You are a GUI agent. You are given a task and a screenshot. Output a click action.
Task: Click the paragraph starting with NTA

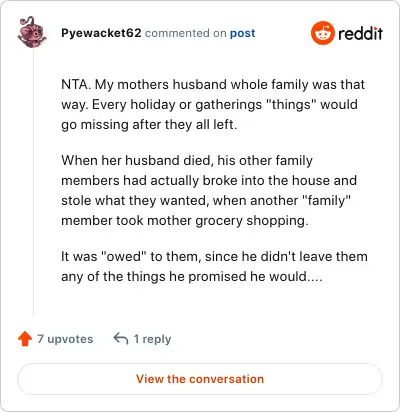(213, 104)
